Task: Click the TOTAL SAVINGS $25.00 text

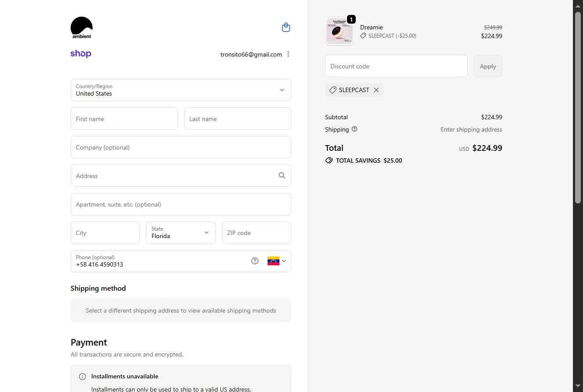Action: click(x=369, y=160)
